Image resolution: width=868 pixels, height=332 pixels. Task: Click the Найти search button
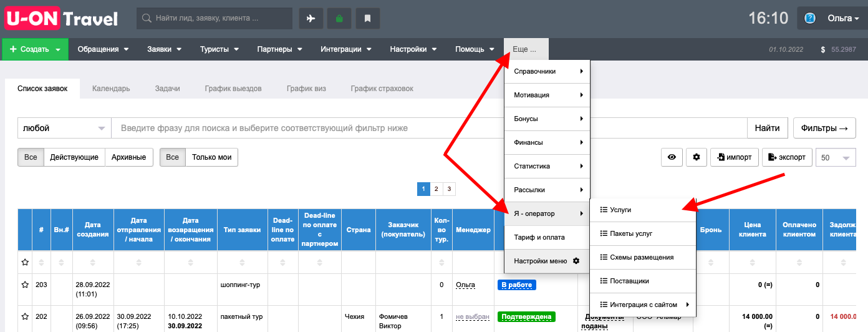(x=767, y=128)
